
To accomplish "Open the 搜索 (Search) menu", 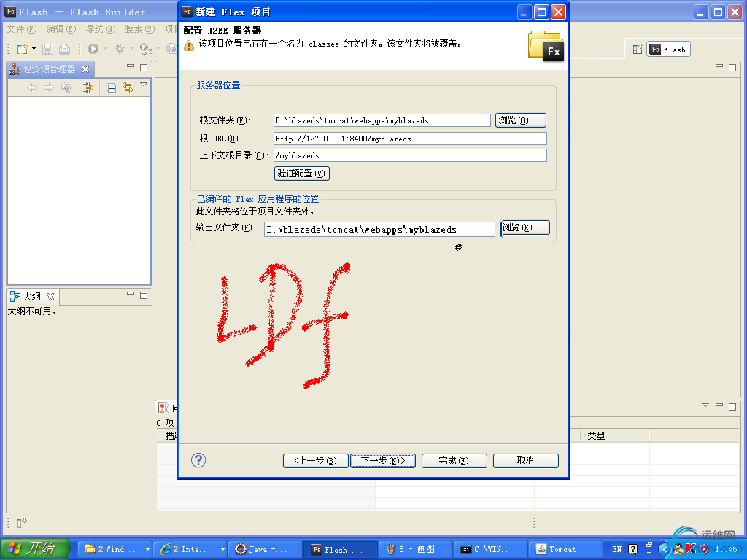I will click(140, 29).
